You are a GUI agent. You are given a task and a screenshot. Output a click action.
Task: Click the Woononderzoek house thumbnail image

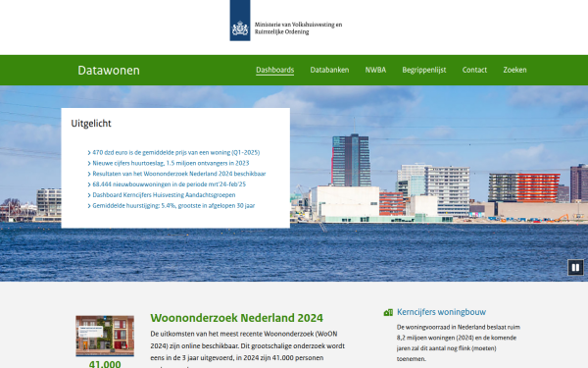[x=105, y=336]
